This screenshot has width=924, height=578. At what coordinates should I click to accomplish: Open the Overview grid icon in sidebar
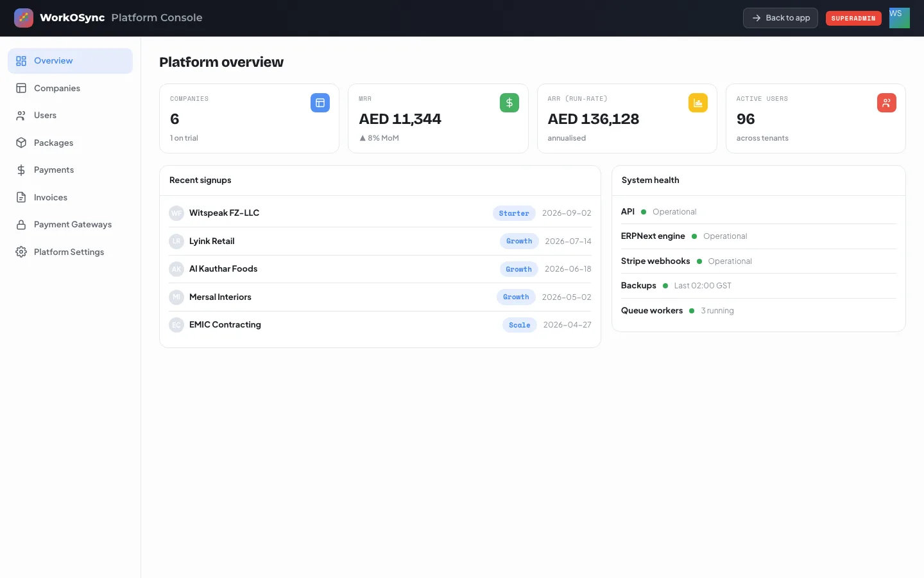pyautogui.click(x=21, y=61)
